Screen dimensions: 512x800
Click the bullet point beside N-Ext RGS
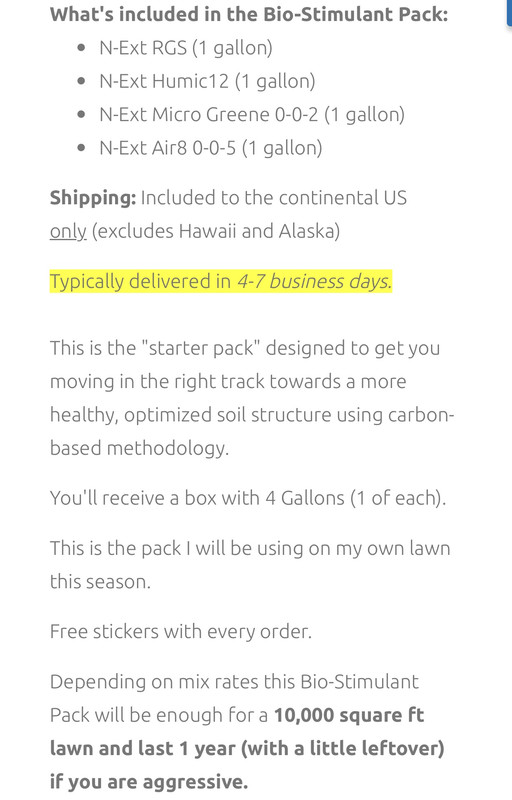coord(82,48)
